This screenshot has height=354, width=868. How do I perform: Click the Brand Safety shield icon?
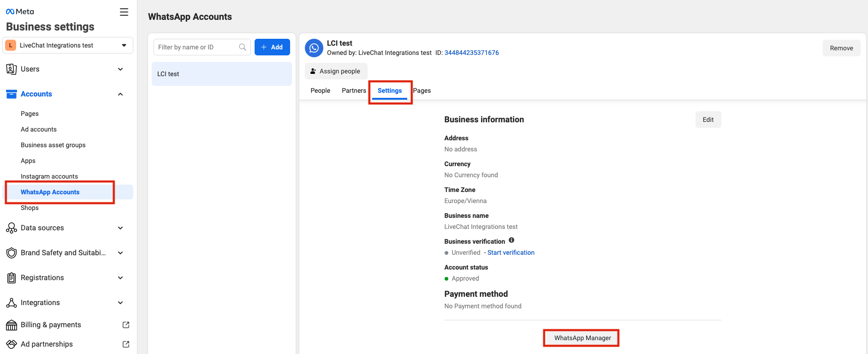pyautogui.click(x=12, y=253)
